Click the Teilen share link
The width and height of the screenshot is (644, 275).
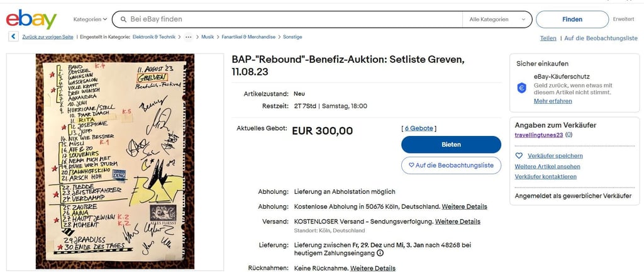pos(548,38)
